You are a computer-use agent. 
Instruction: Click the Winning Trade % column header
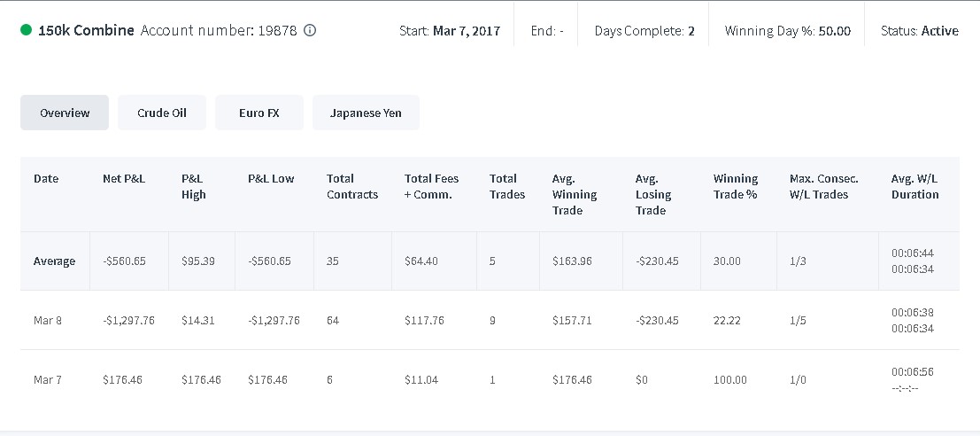[736, 186]
